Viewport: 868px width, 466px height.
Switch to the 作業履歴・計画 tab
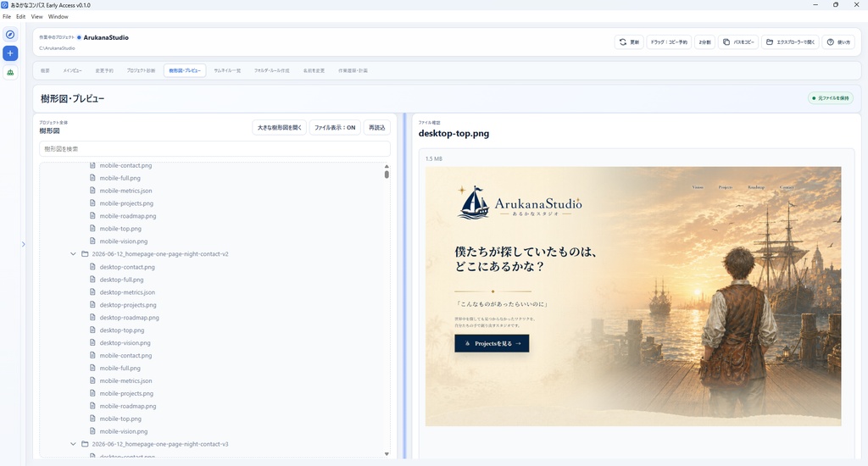353,71
